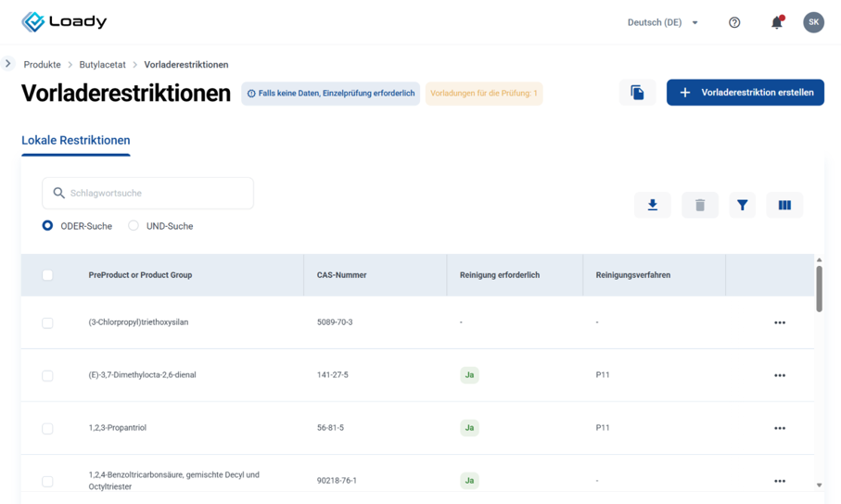Image resolution: width=841 pixels, height=504 pixels.
Task: Open the notifications bell
Action: point(777,22)
